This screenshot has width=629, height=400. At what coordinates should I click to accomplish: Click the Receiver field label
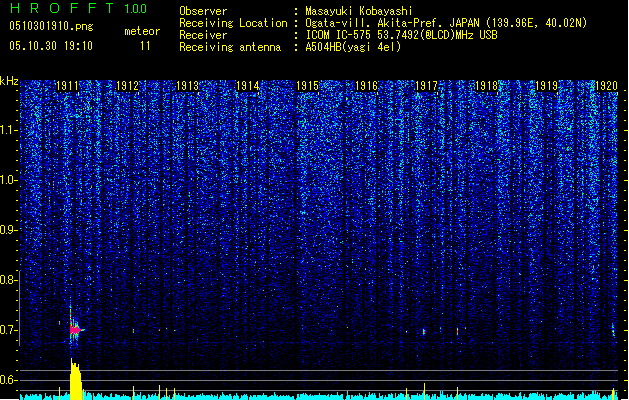click(203, 35)
